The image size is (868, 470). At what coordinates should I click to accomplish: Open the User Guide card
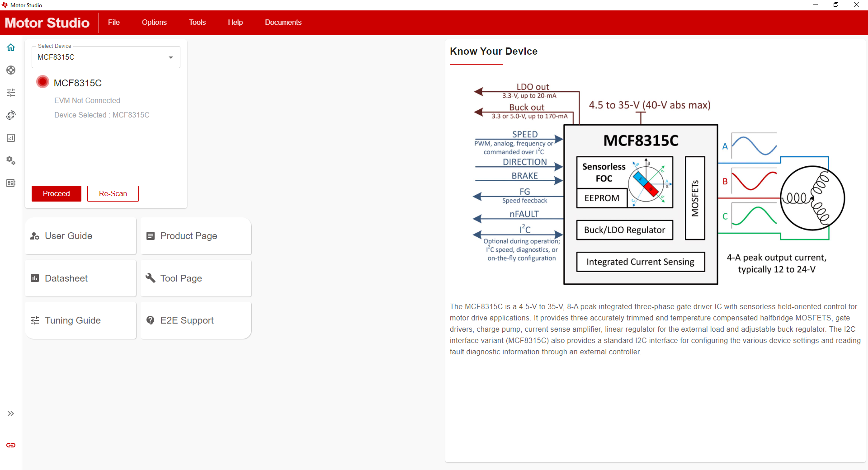coord(80,236)
